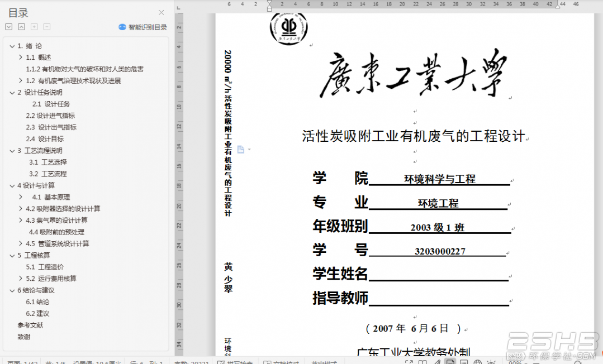Click the blue smart-recognition robot icon
This screenshot has height=364, width=603.
click(122, 27)
